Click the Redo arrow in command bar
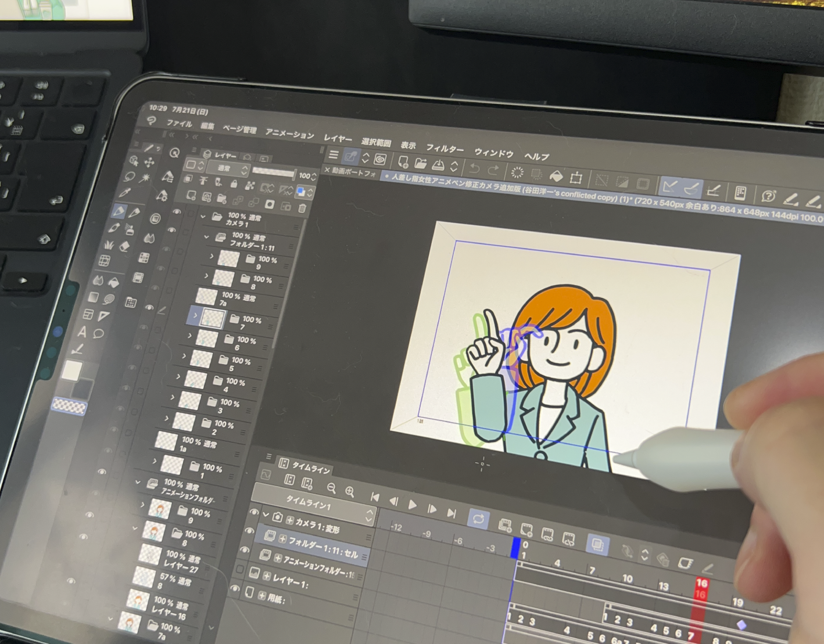This screenshot has width=824, height=644. pyautogui.click(x=493, y=170)
